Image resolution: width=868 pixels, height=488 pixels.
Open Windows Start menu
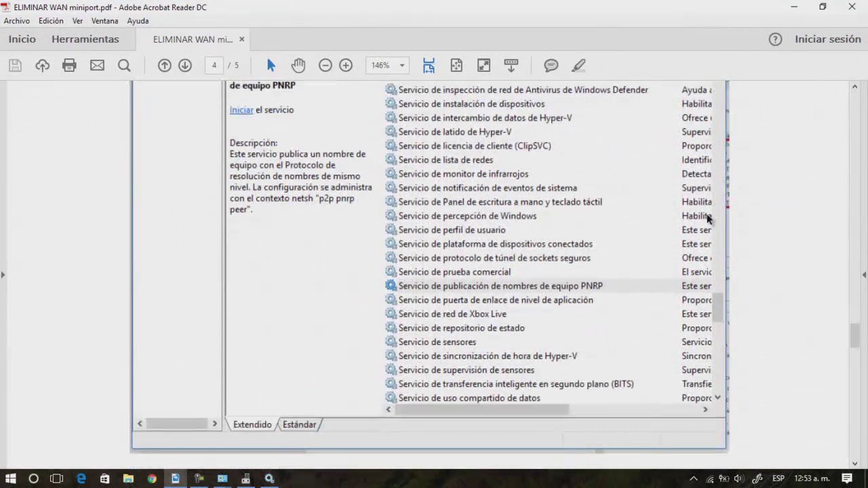[x=11, y=479]
